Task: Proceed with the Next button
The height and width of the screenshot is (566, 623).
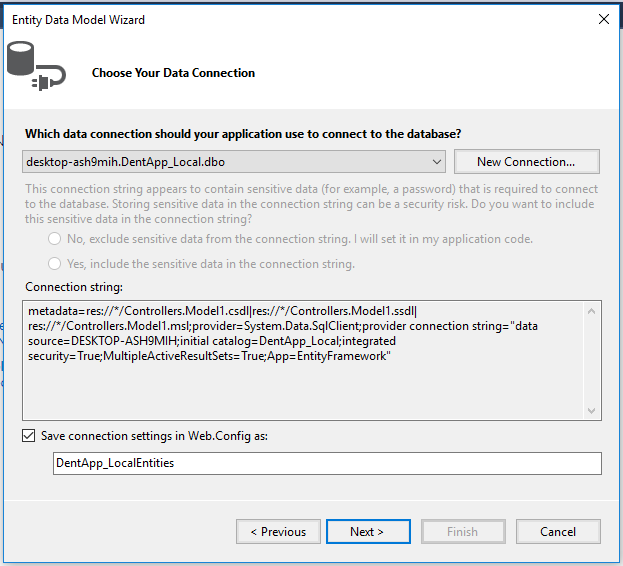Action: point(367,532)
